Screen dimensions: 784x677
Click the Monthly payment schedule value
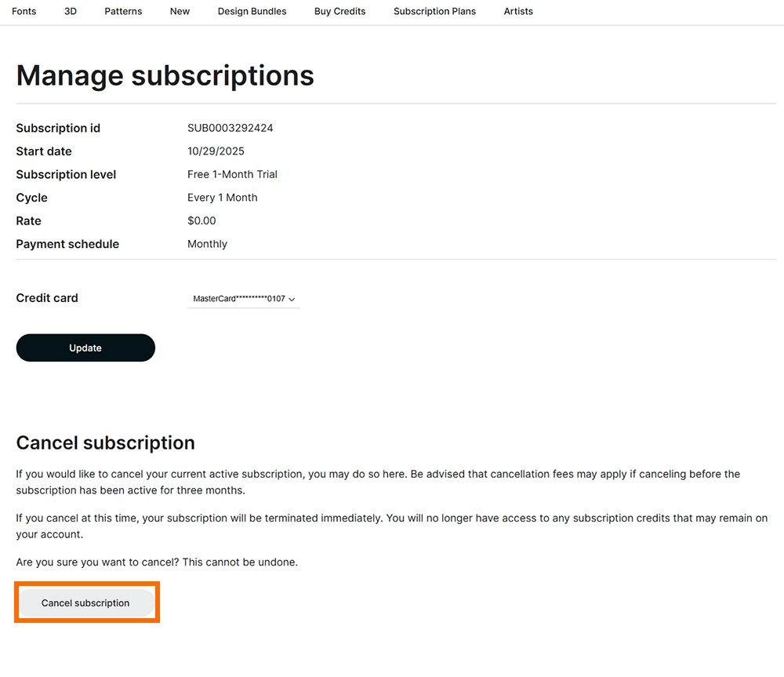[207, 244]
